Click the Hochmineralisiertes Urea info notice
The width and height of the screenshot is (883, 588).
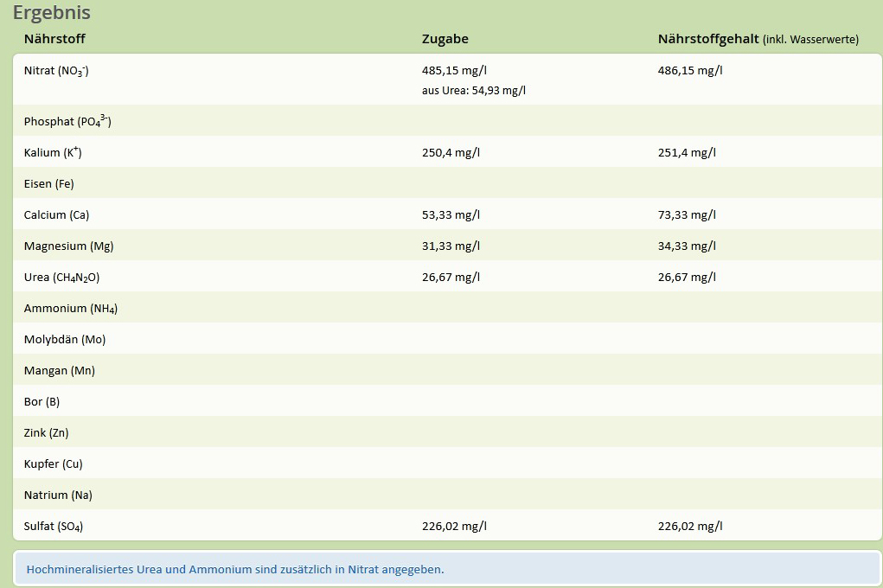tap(235, 570)
